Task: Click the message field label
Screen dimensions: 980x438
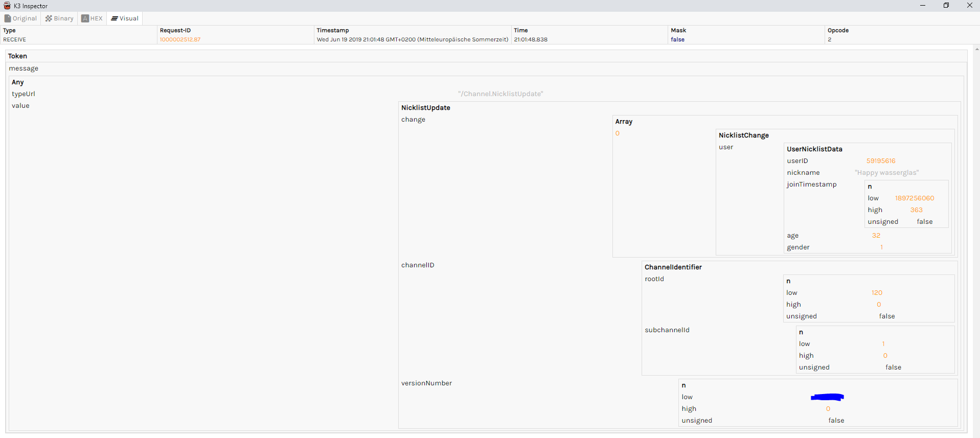Action: pyautogui.click(x=24, y=68)
